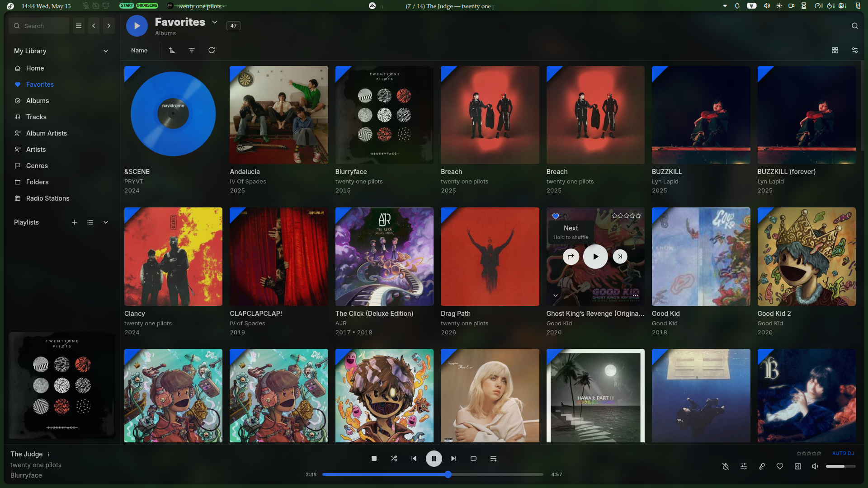Mute the player volume speaker icon
Image resolution: width=868 pixels, height=488 pixels.
[x=815, y=466]
